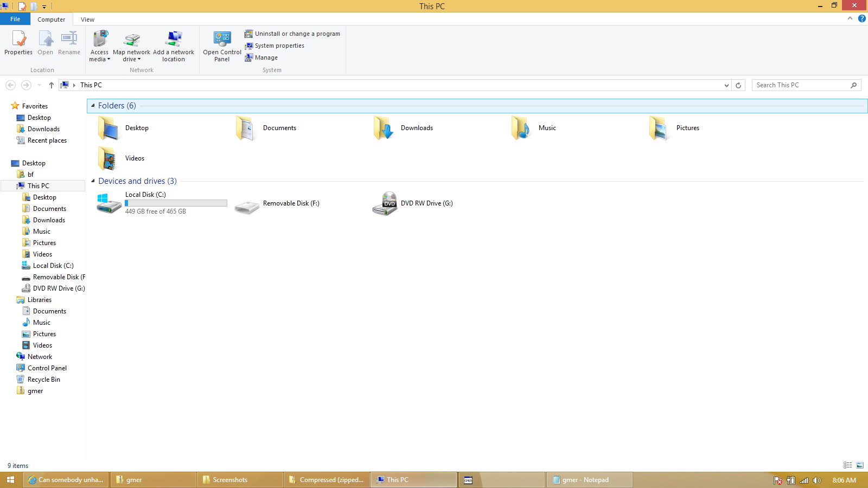868x488 pixels.
Task: Open Network in navigation tree
Action: 40,357
